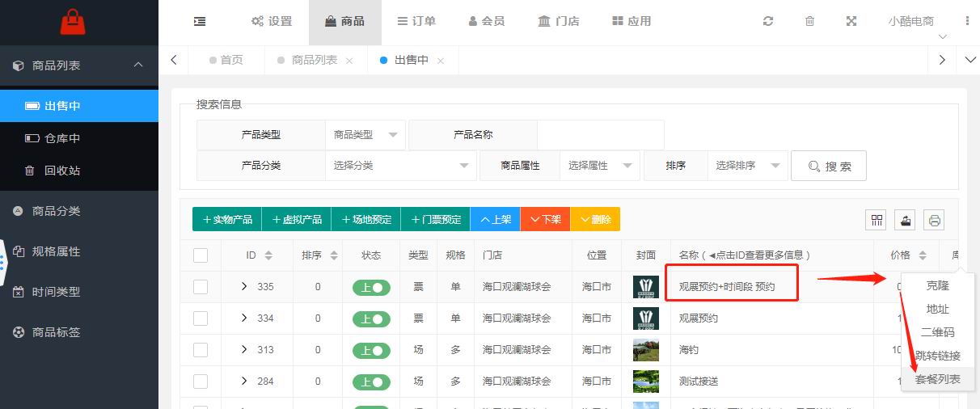Select 地址 in the context menu
The image size is (980, 409).
point(938,309)
